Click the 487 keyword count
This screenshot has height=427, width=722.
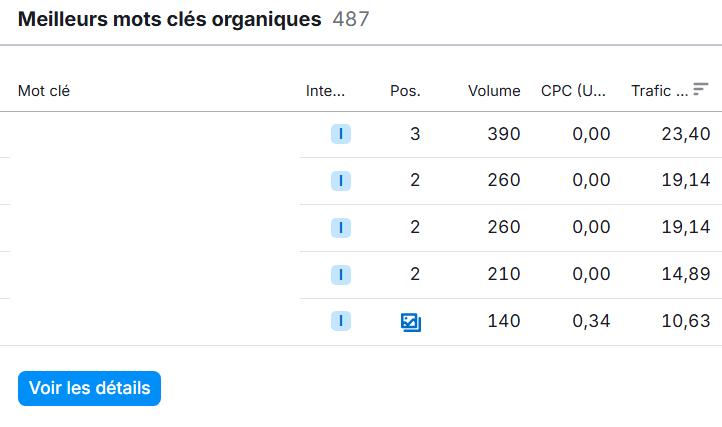351,19
